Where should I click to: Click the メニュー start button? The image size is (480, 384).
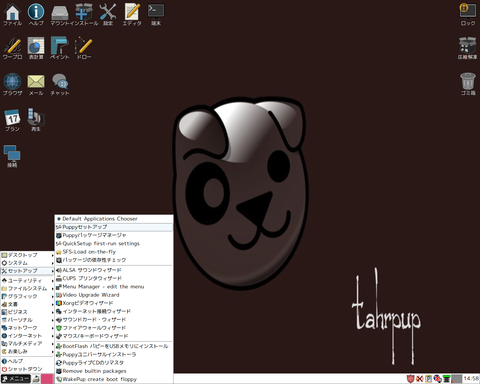coord(16,379)
